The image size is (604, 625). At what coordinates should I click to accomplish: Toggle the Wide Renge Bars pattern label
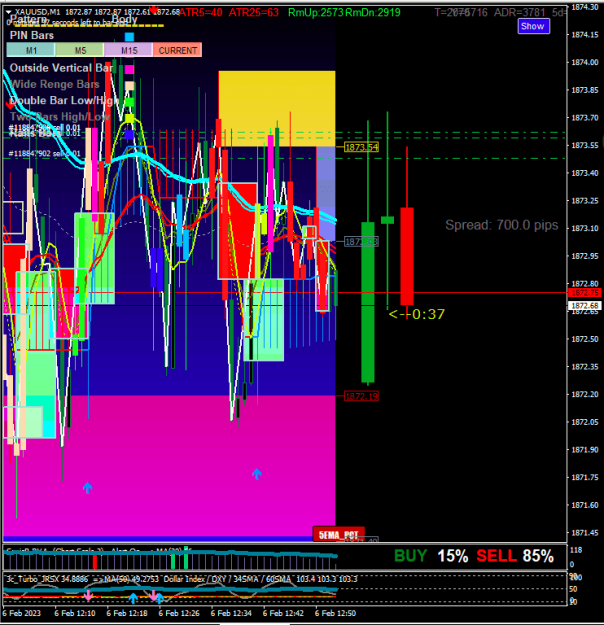pos(55,84)
